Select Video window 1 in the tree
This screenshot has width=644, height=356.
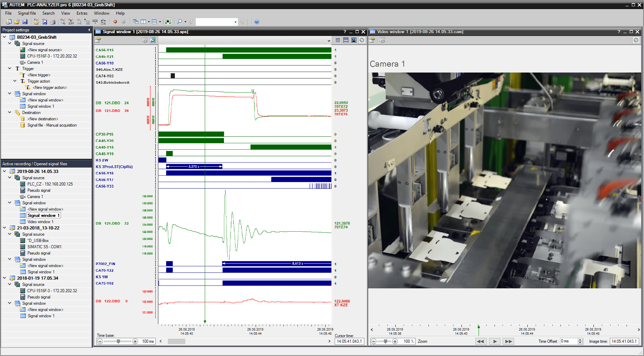tap(40, 222)
